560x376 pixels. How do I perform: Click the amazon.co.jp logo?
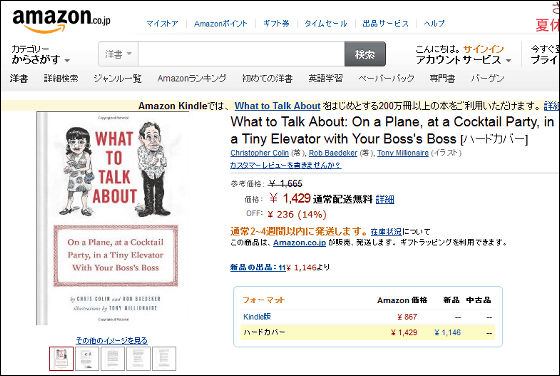(61, 21)
